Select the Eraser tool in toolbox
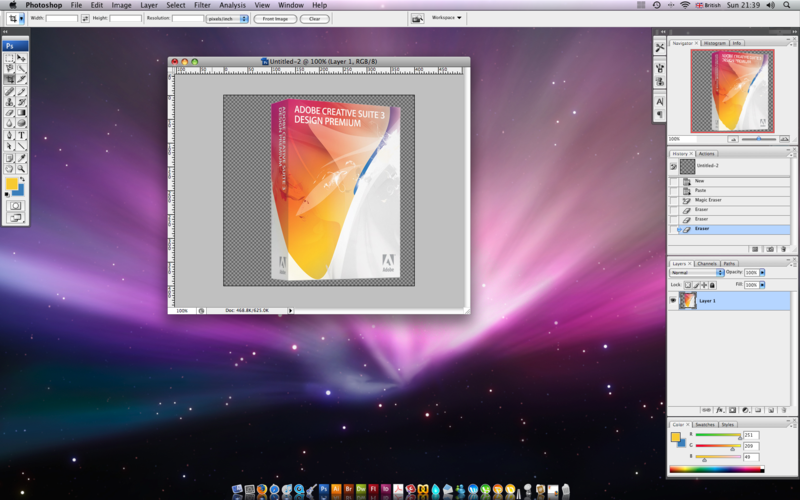Screen dimensions: 800x500 [x=9, y=113]
